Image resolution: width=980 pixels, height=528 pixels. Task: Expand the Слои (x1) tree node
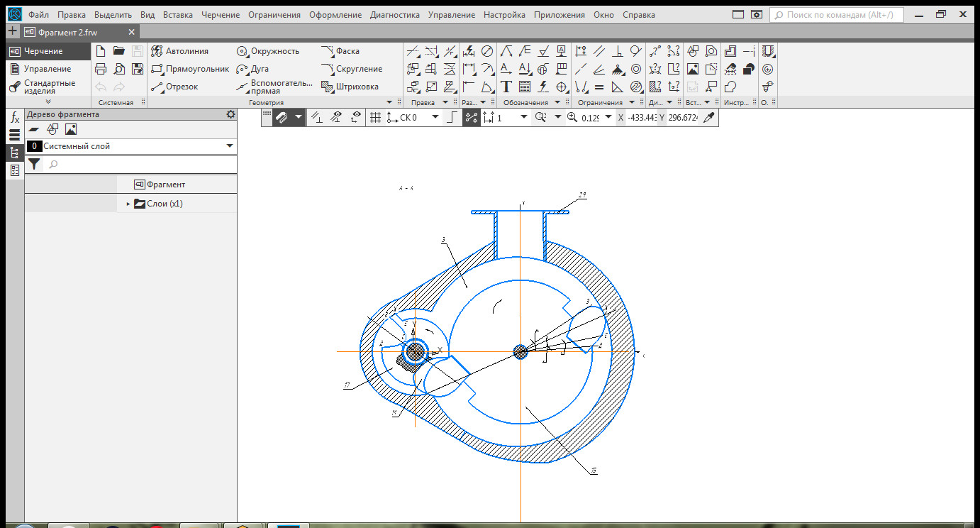point(128,204)
